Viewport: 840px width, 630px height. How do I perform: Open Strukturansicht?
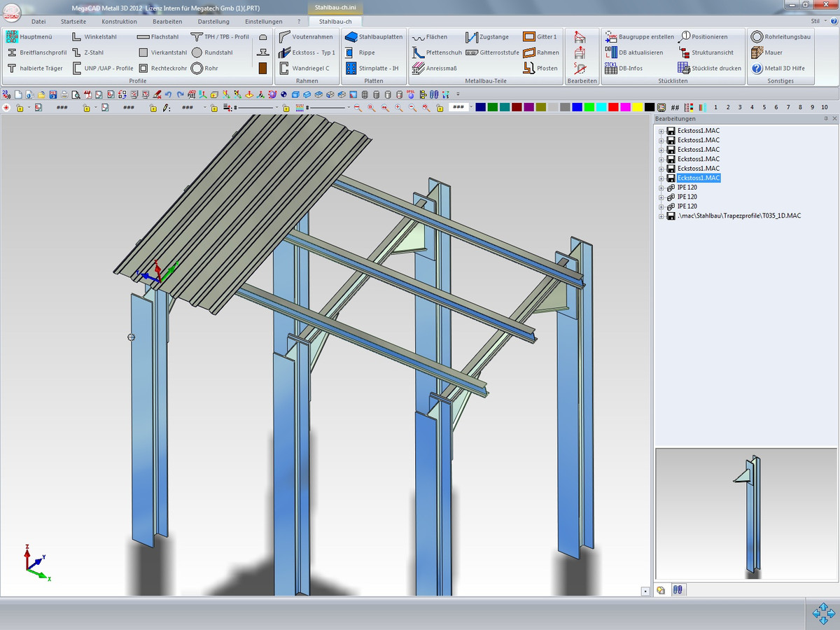tap(706, 52)
